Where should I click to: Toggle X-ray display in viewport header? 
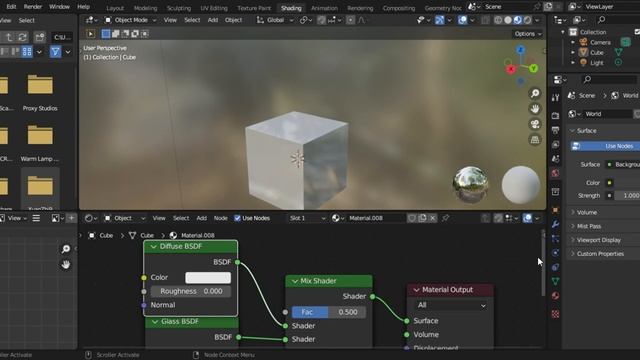[485, 20]
